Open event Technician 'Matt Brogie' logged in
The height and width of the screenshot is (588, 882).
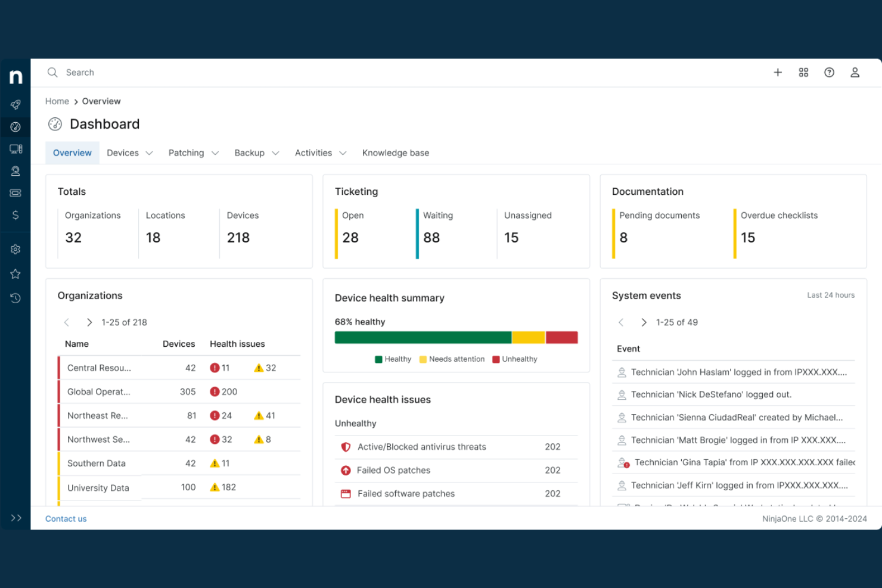click(x=734, y=440)
